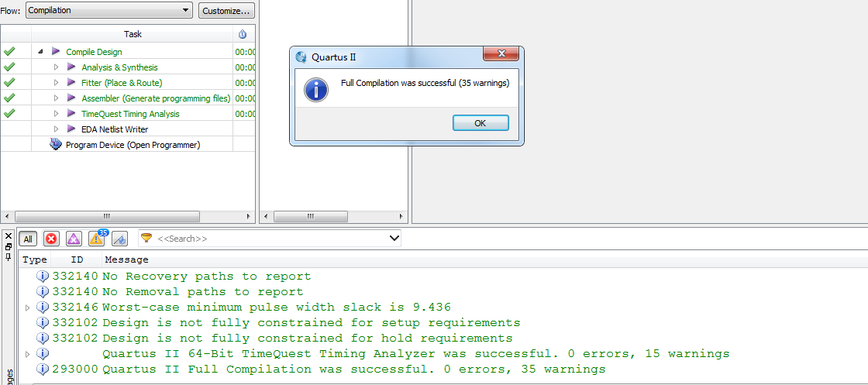Click info icon of the 332146 message
The height and width of the screenshot is (385, 868).
click(x=43, y=307)
